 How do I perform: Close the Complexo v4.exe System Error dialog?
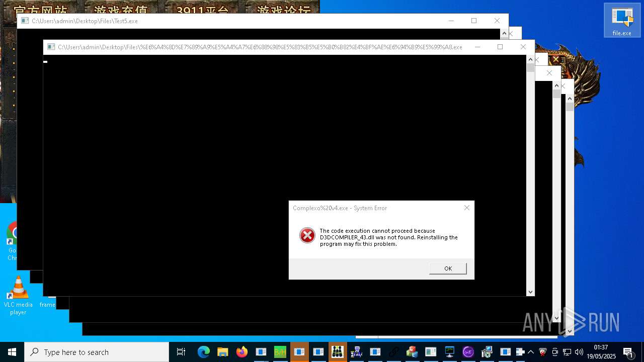[x=467, y=208]
